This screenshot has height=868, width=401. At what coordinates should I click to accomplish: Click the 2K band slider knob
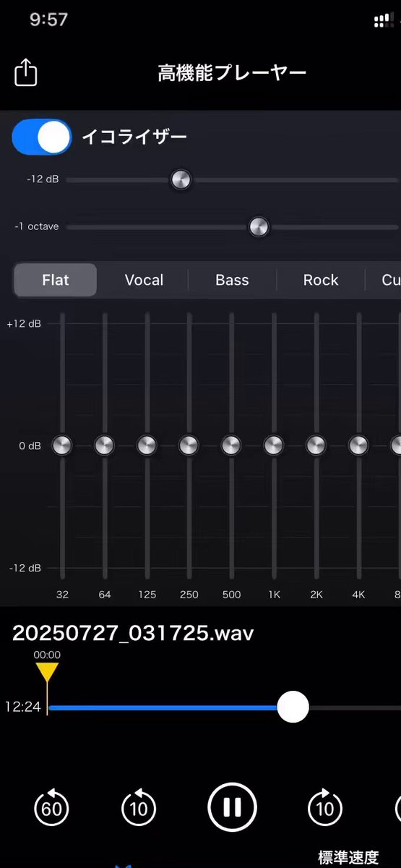tap(316, 445)
